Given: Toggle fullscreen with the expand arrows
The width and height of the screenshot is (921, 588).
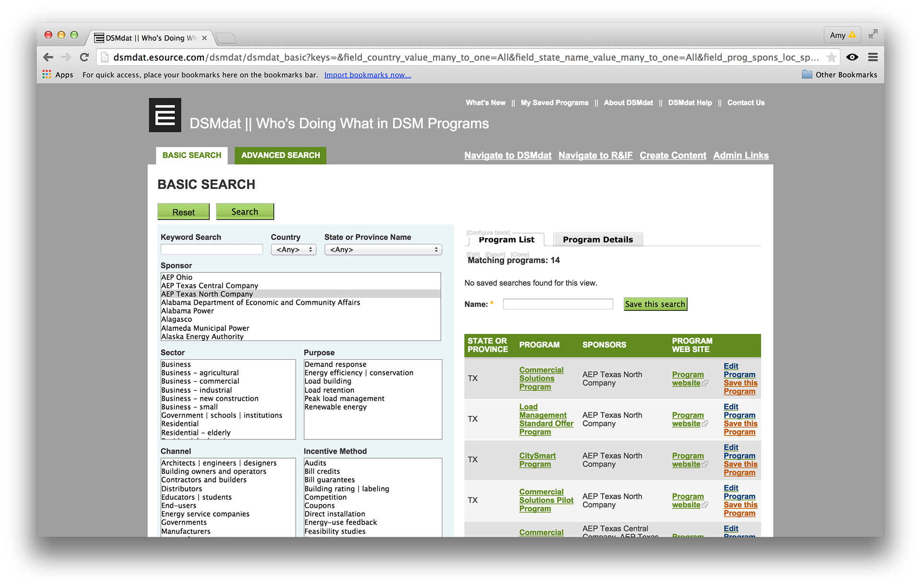Looking at the screenshot, I should [873, 34].
